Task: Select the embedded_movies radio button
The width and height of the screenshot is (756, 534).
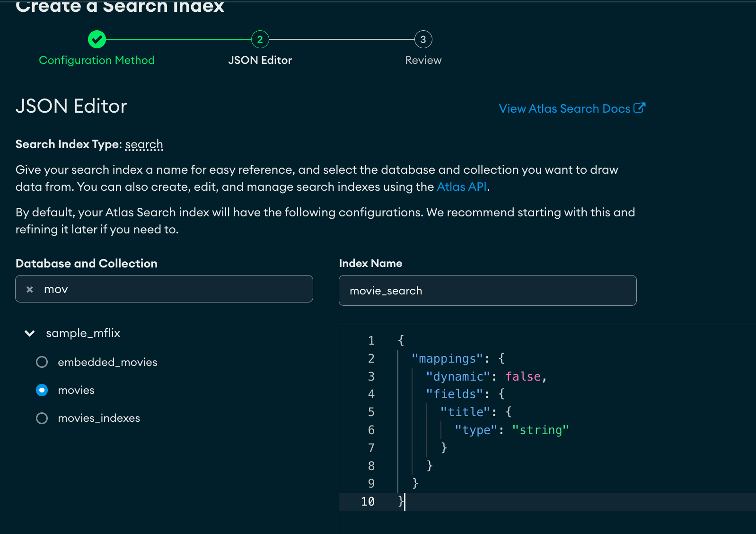Action: pos(42,362)
